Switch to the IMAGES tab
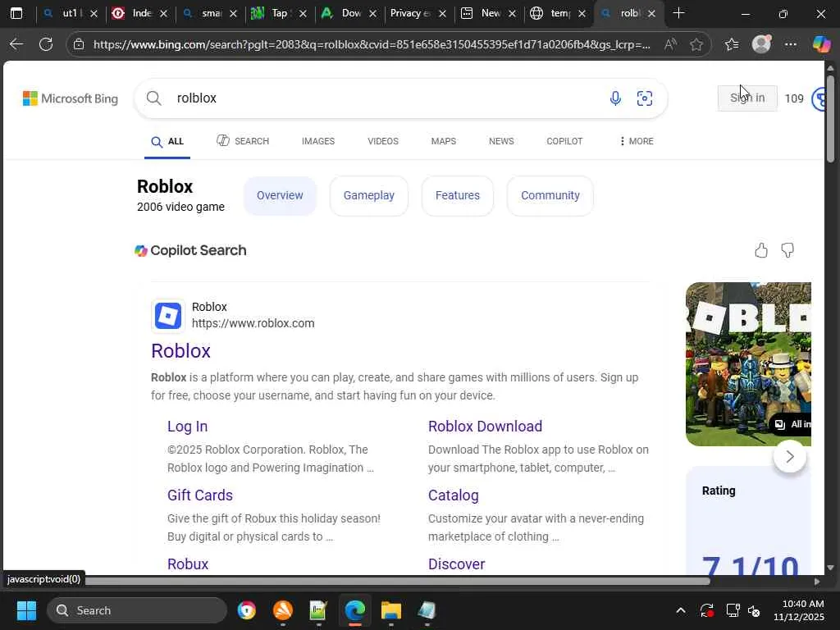The height and width of the screenshot is (630, 840). tap(318, 141)
